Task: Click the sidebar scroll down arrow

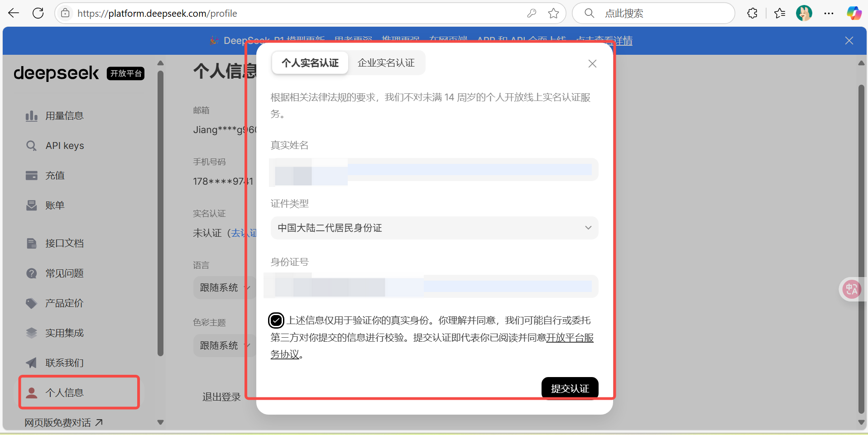Action: coord(160,422)
